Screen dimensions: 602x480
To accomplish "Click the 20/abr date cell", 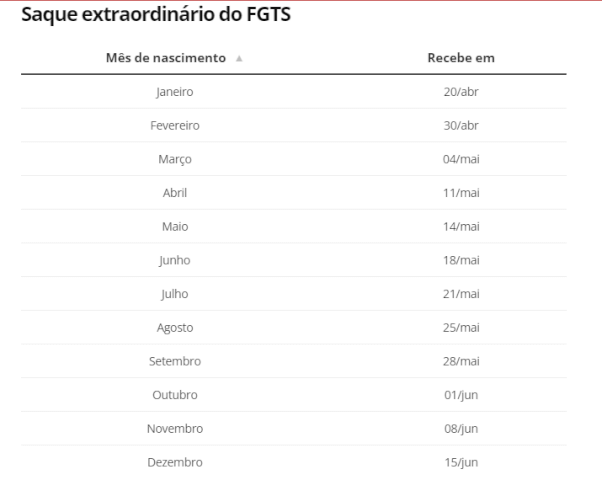I will pos(461,92).
